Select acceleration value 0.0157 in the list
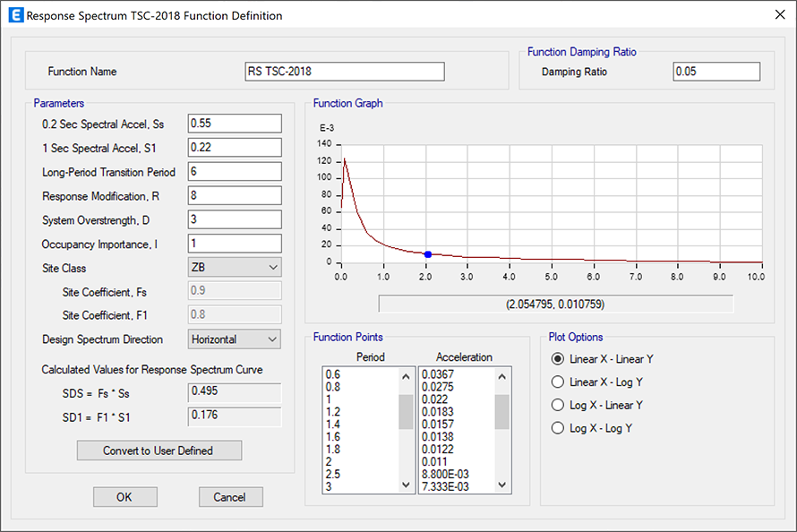The height and width of the screenshot is (532, 797). [x=438, y=425]
